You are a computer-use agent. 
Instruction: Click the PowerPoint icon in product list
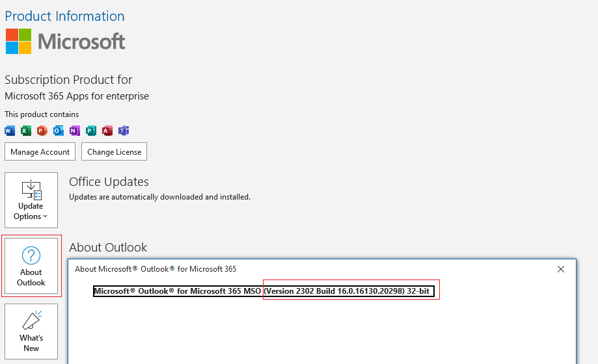coord(42,131)
